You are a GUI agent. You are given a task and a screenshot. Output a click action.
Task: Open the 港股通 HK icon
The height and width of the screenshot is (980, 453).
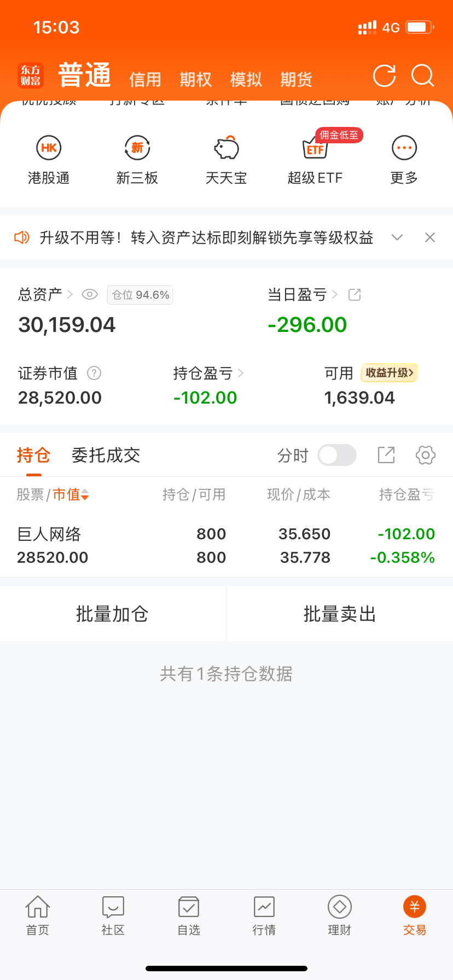tap(49, 148)
